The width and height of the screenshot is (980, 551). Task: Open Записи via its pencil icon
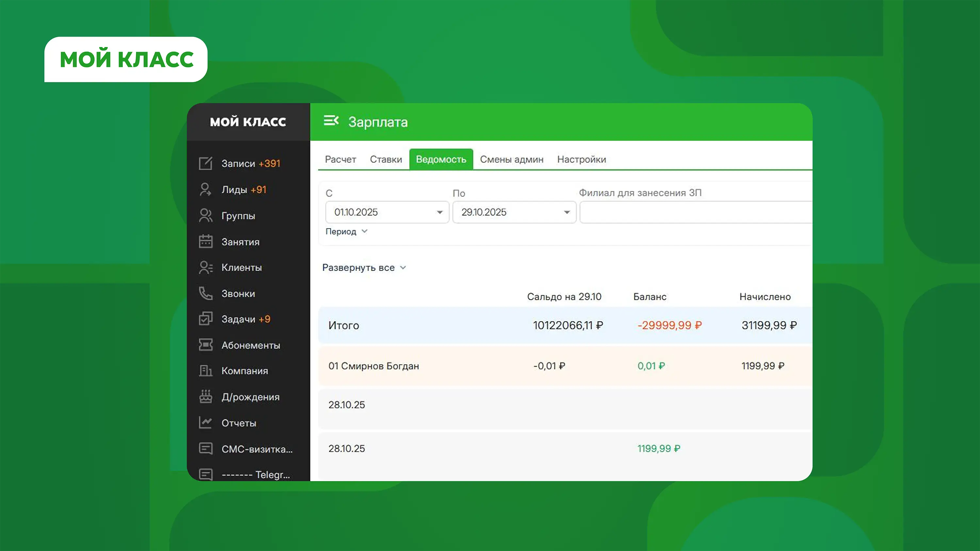click(x=205, y=164)
